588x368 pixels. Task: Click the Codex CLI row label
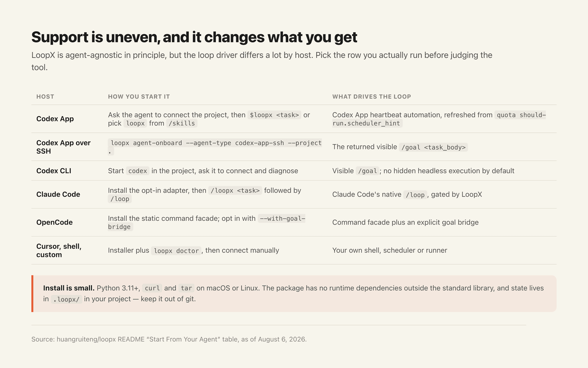(x=54, y=171)
